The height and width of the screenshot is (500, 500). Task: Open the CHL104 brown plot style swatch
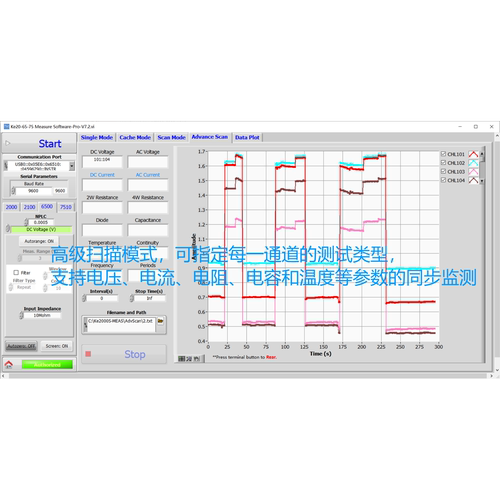click(473, 180)
